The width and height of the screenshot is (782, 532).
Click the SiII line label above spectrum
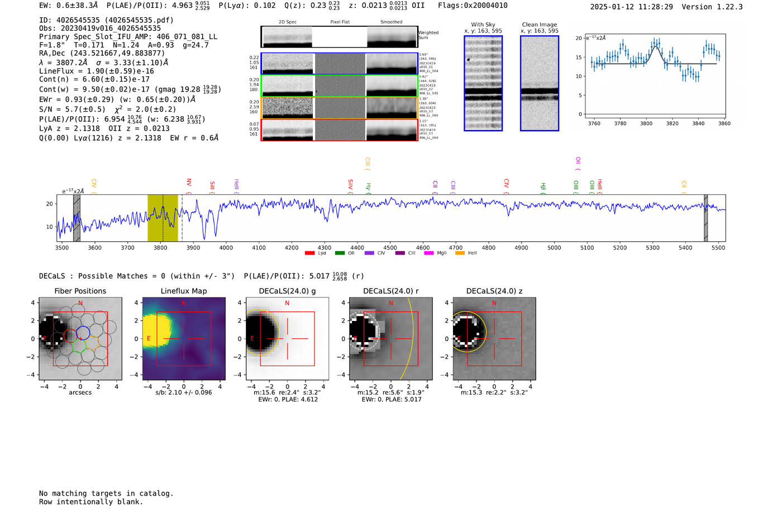point(212,186)
